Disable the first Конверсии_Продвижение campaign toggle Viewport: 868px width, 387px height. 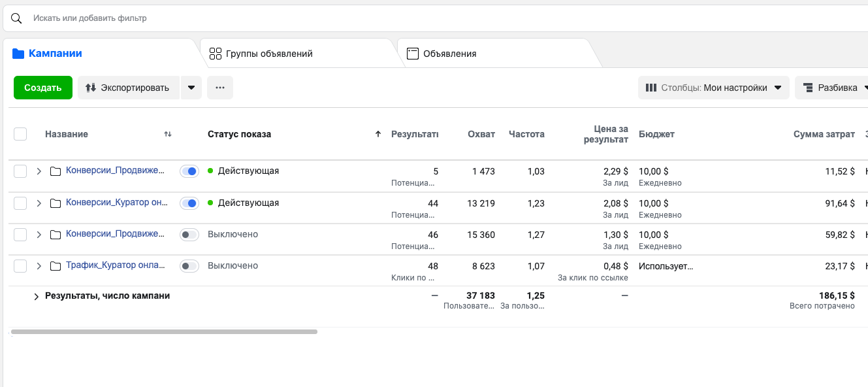click(x=189, y=171)
